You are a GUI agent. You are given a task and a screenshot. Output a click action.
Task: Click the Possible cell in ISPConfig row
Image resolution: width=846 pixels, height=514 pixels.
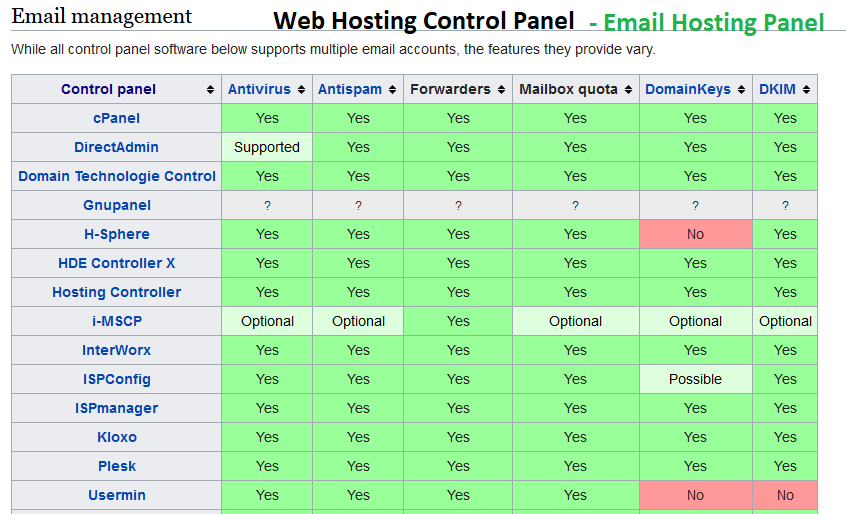coord(695,379)
